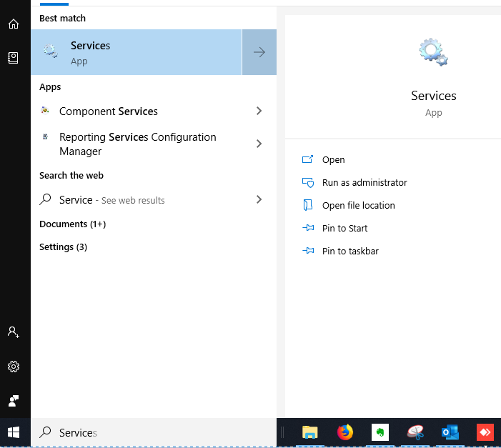Expand the Service web results chevron

[259, 199]
